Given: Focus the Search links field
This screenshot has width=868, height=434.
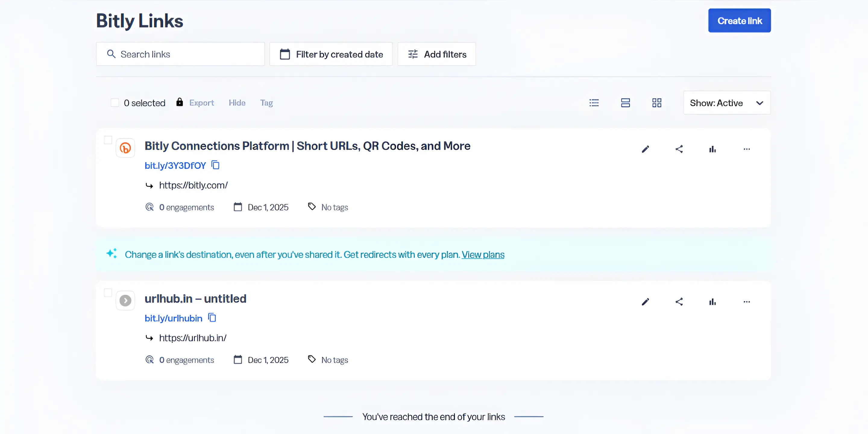Looking at the screenshot, I should [181, 54].
